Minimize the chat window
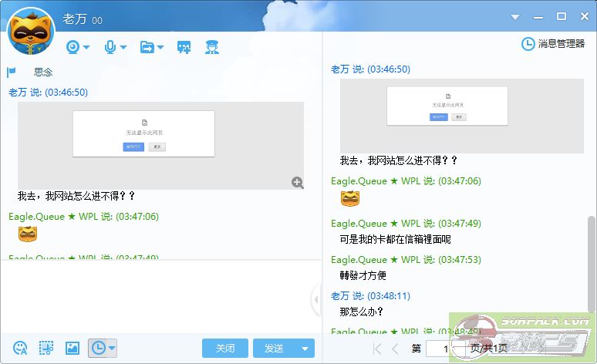This screenshot has height=364, width=597. point(538,17)
